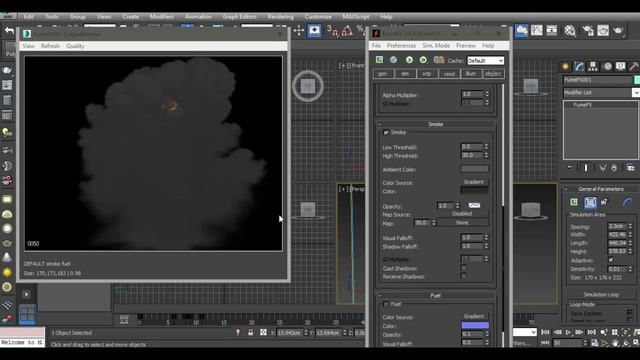Click the None map button in Smoke
The height and width of the screenshot is (360, 640).
point(462,222)
